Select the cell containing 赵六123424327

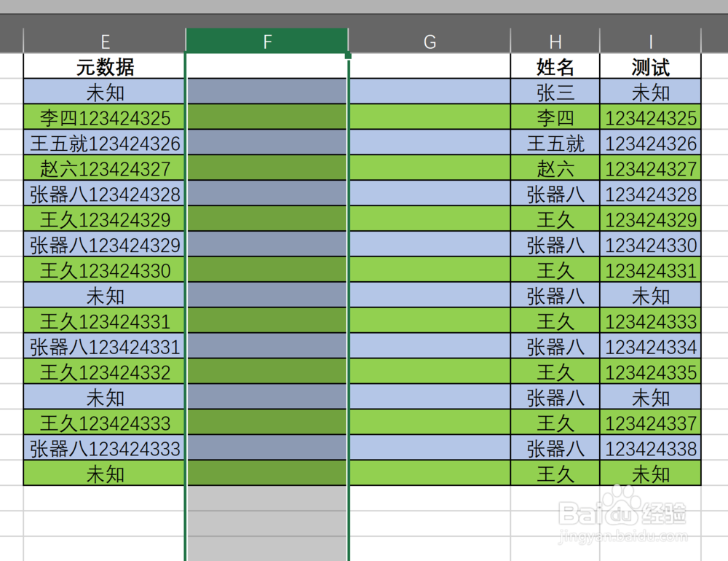104,168
